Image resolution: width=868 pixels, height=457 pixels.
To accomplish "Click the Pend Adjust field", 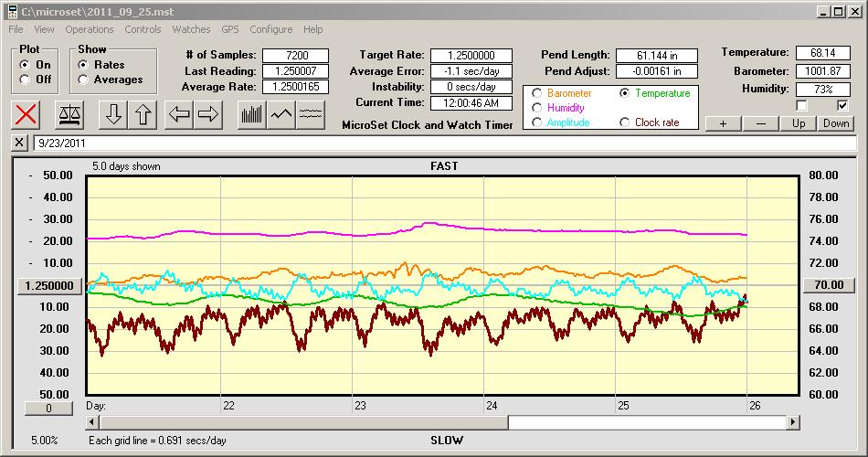I will point(657,71).
